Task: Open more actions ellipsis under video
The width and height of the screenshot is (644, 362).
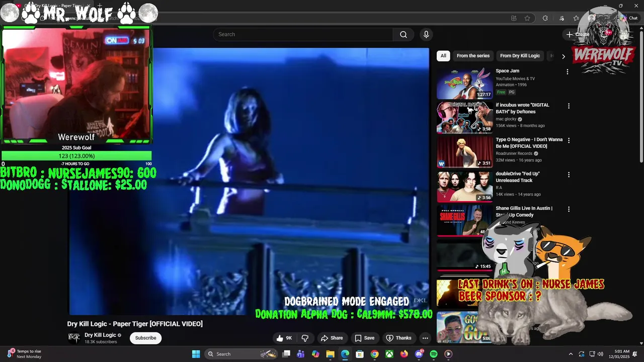Action: [x=425, y=338]
